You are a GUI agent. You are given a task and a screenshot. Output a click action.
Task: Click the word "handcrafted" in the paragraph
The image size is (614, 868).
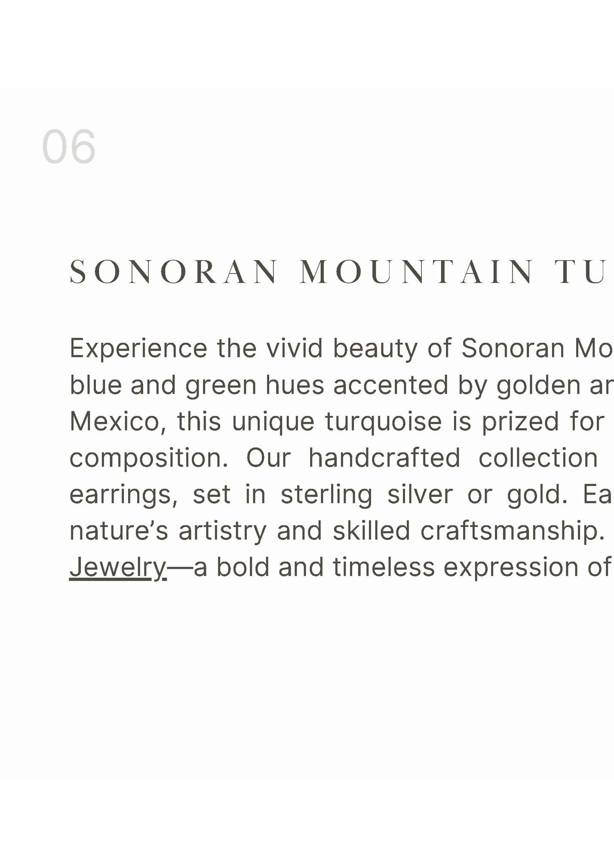click(384, 458)
